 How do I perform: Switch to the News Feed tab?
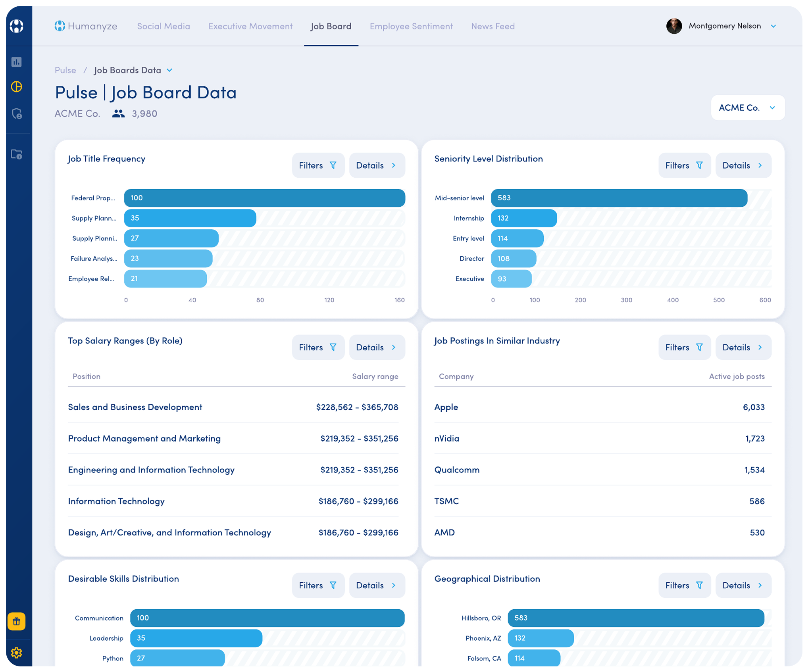pyautogui.click(x=492, y=26)
